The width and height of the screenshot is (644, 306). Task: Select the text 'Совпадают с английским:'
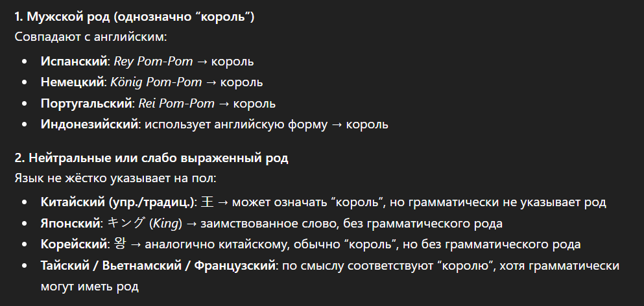pos(91,36)
